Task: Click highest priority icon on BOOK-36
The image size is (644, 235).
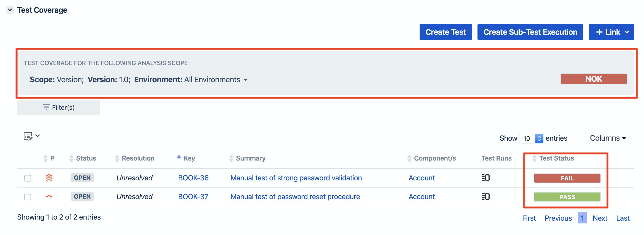Action: [x=49, y=178]
